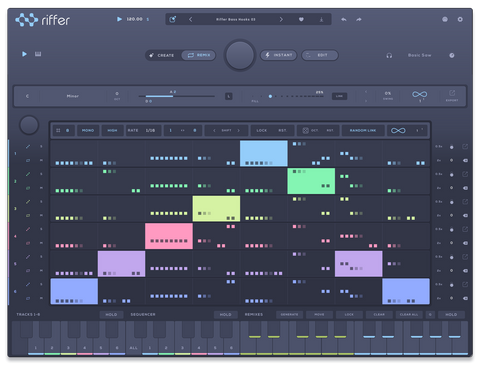Select track 4 pink pencil icon
Image resolution: width=480 pixels, height=365 pixels.
28,229
